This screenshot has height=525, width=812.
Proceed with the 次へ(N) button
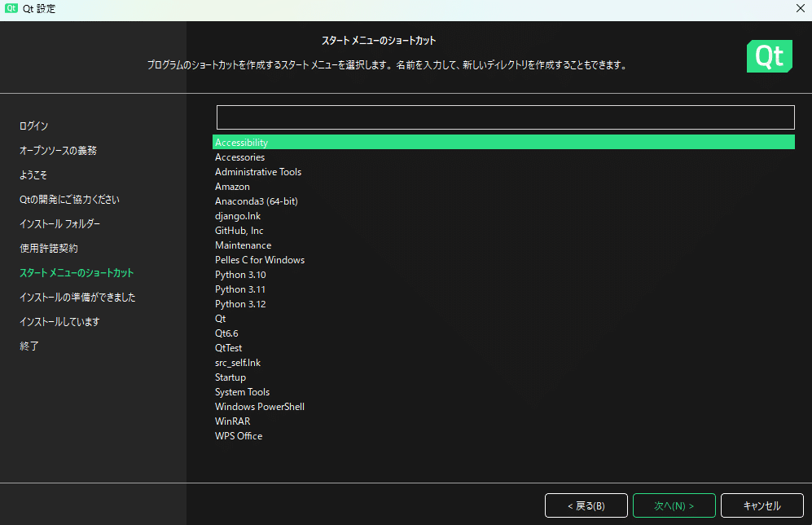(x=674, y=505)
